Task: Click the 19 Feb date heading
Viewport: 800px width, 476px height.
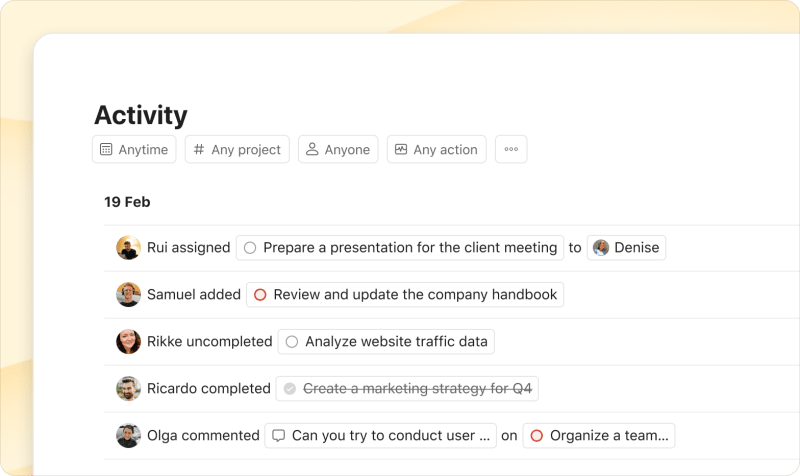Action: [x=127, y=202]
